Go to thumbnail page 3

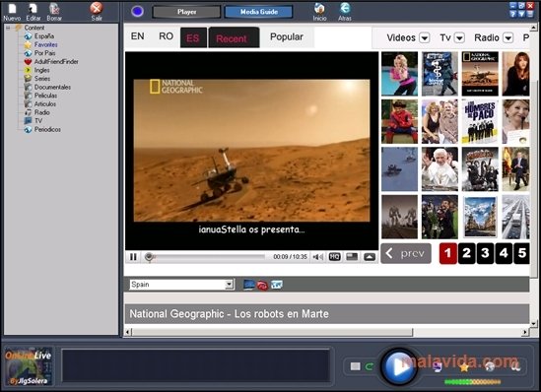point(485,253)
